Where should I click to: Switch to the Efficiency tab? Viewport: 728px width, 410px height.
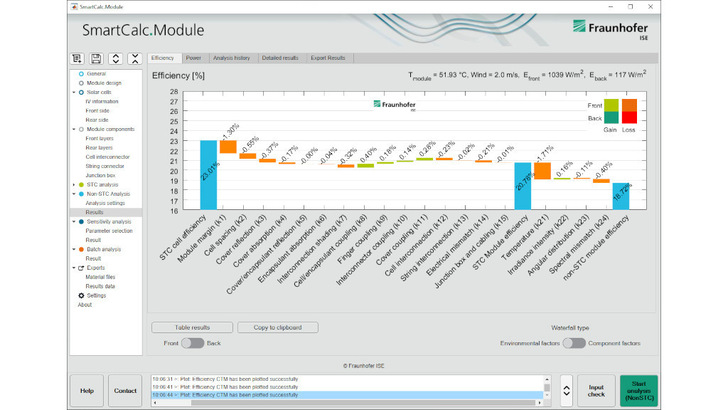(x=162, y=58)
